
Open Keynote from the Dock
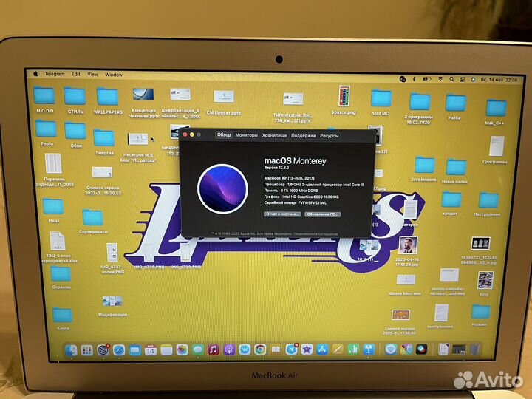click(x=369, y=349)
